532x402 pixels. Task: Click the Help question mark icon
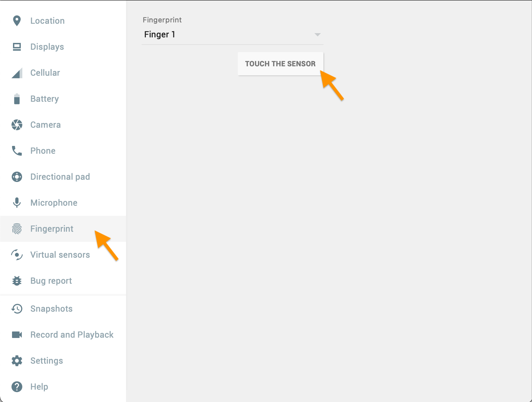pos(17,387)
